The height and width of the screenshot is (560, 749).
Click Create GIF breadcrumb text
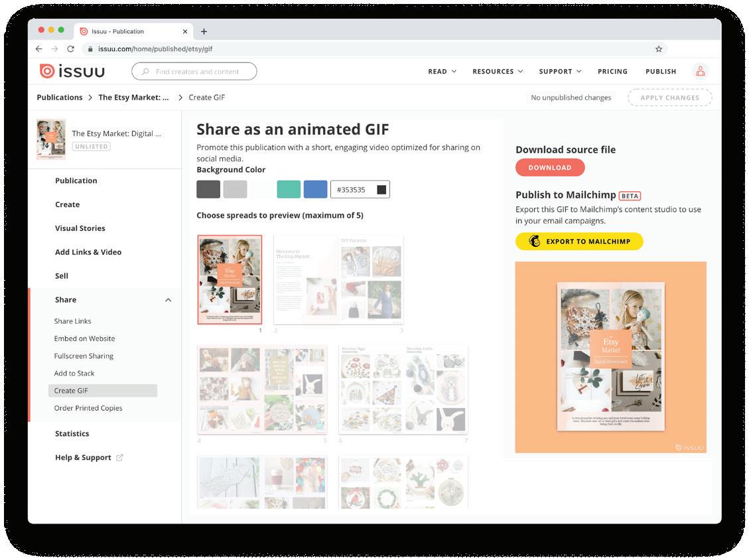tap(207, 98)
